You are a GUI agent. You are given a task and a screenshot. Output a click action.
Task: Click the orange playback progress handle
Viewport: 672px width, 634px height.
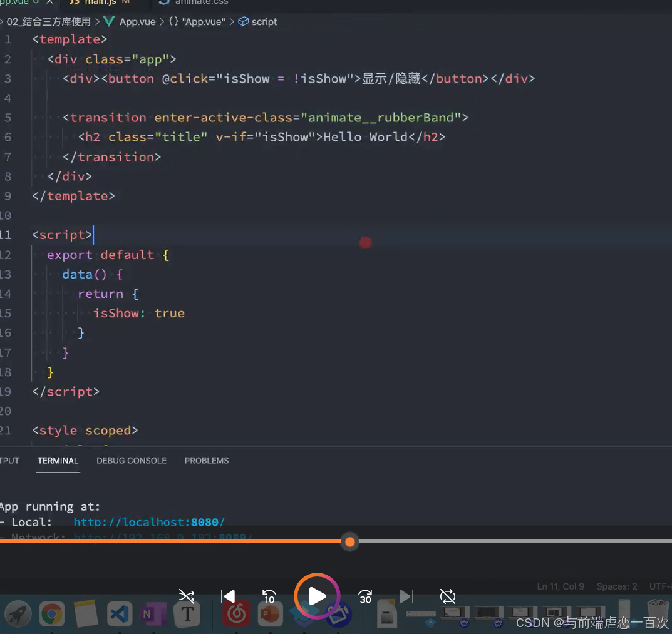point(349,542)
